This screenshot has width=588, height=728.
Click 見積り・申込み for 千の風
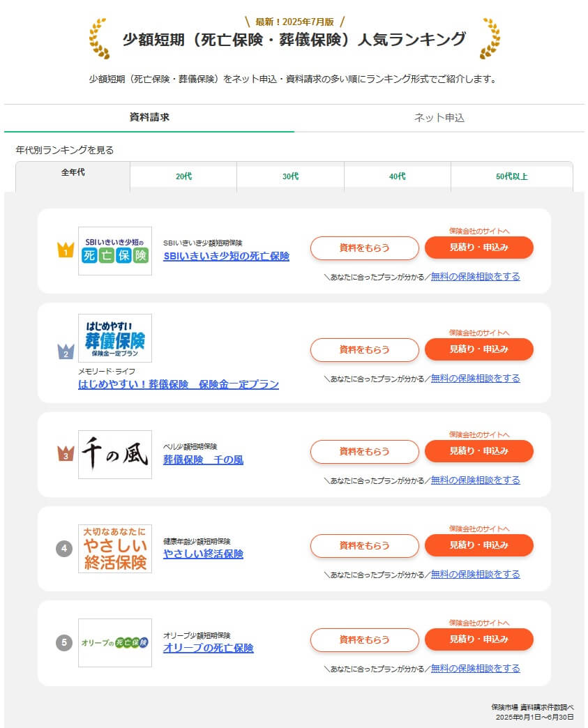tap(478, 451)
